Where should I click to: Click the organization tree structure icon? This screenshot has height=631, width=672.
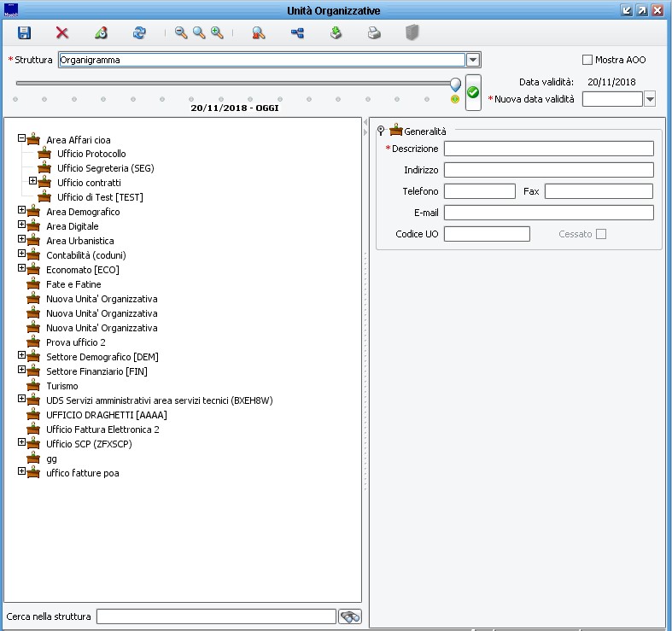coord(297,33)
